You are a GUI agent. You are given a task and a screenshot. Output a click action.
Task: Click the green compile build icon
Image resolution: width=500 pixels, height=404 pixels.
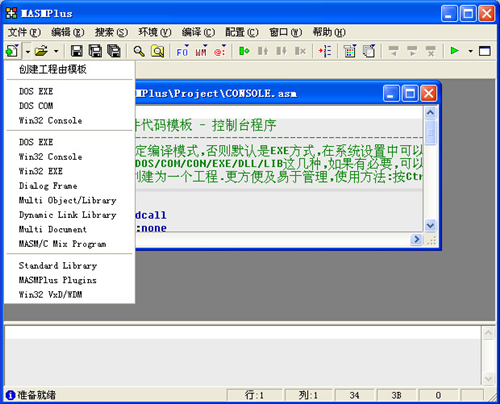(244, 51)
